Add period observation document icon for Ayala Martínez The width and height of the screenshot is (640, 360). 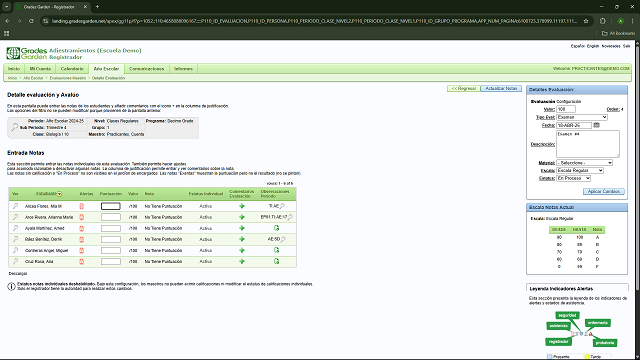point(276,228)
